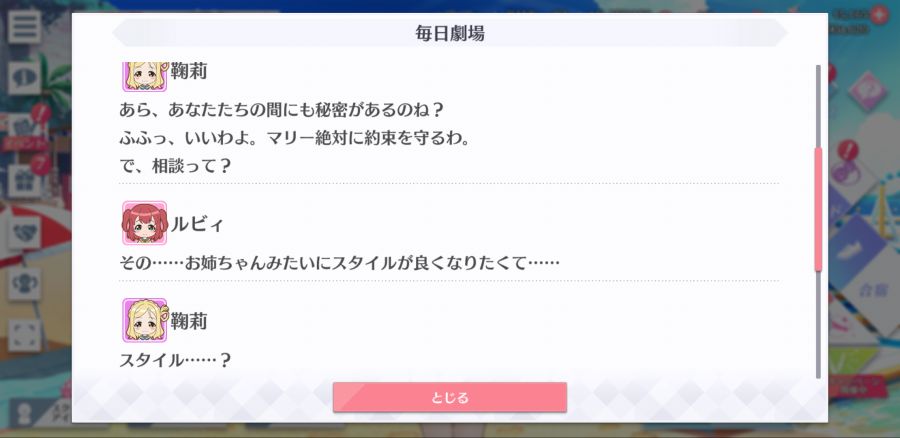Click Mari's avatar above スタイル……？
Image resolution: width=900 pixels, height=438 pixels.
pyautogui.click(x=145, y=320)
